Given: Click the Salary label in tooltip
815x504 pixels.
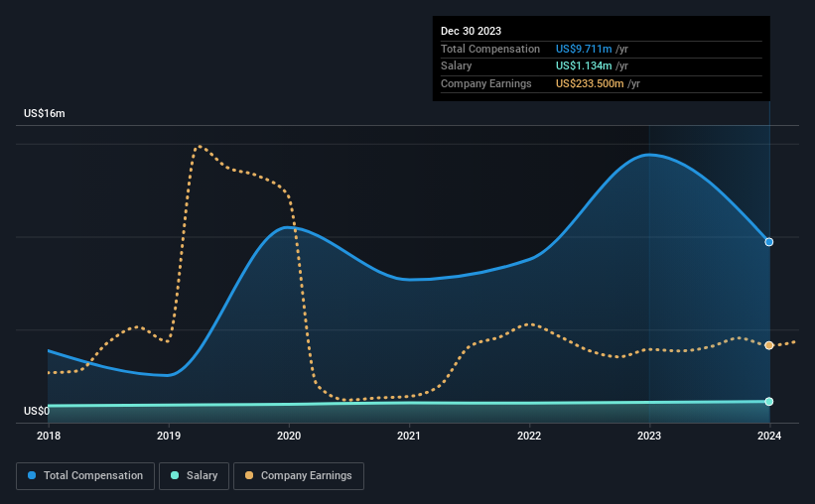Looking at the screenshot, I should (456, 66).
